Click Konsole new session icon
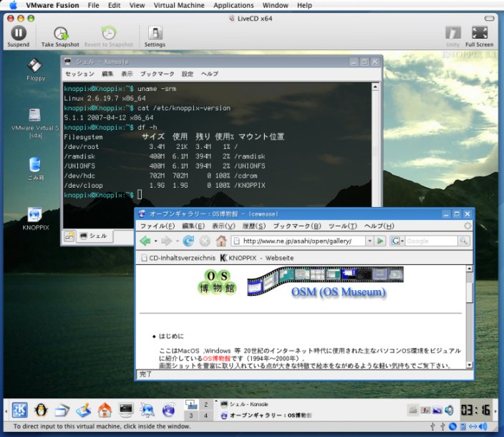 coord(69,236)
